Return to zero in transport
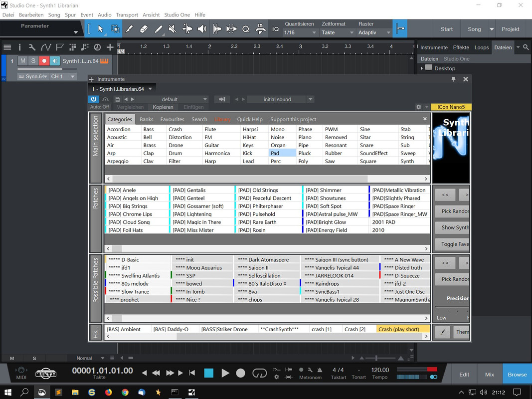Screen dimensions: 532x399 pos(192,373)
